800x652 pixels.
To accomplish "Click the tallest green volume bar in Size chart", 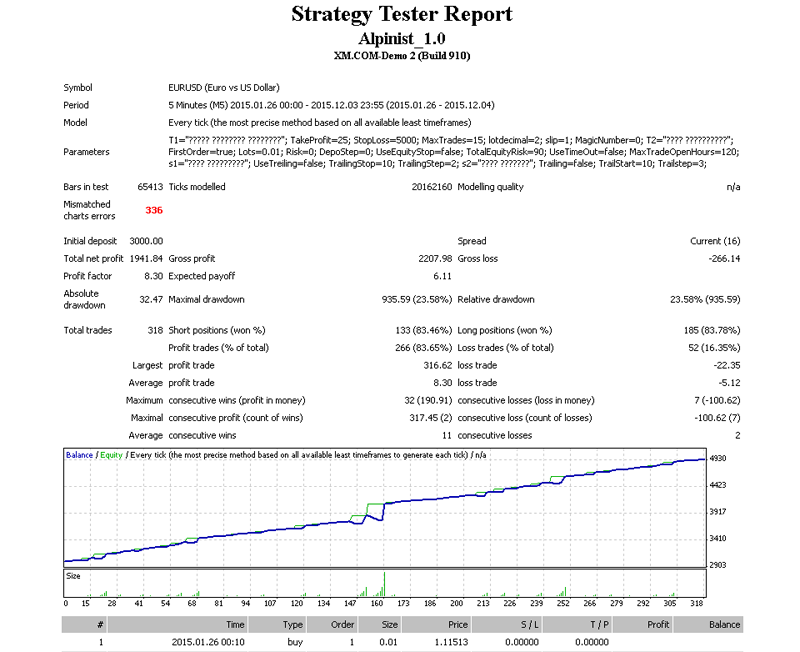I will pos(383,583).
